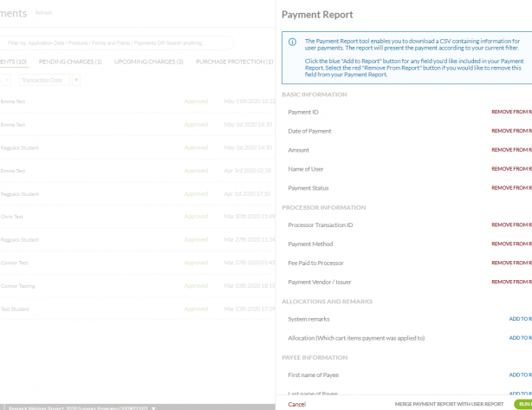The height and width of the screenshot is (410, 532).
Task: Add First name of Payee to report
Action: coord(520,375)
